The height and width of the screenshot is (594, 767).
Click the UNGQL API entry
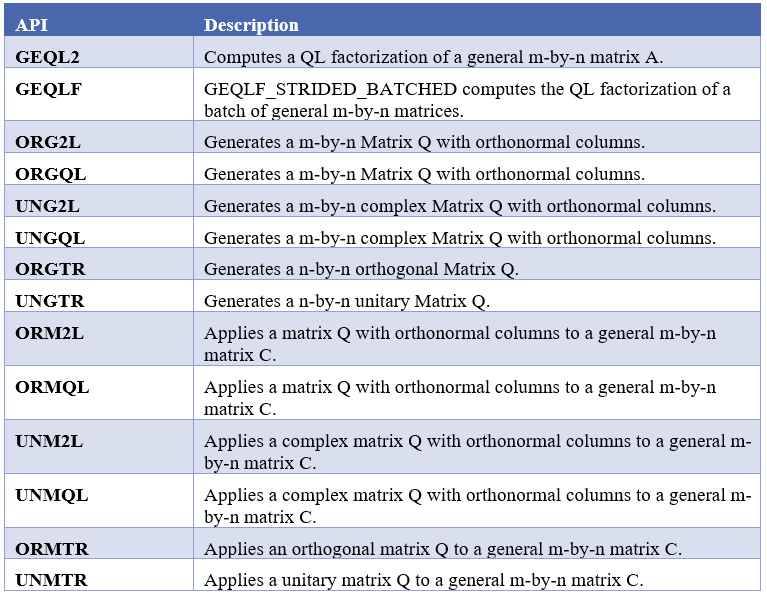coord(50,238)
